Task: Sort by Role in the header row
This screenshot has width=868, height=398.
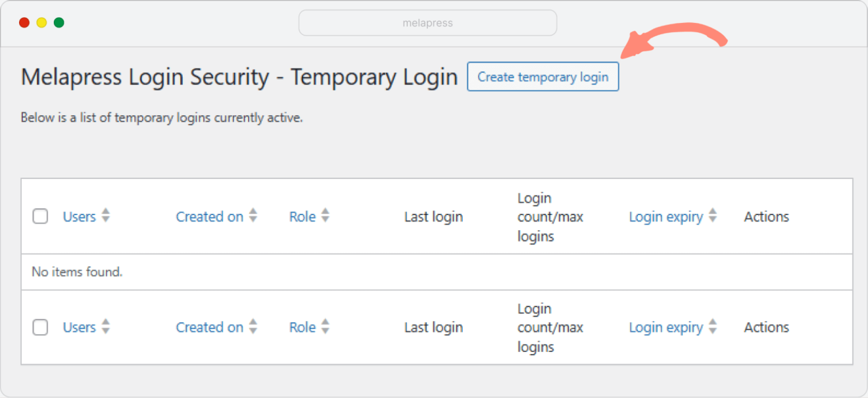Action: (x=302, y=216)
